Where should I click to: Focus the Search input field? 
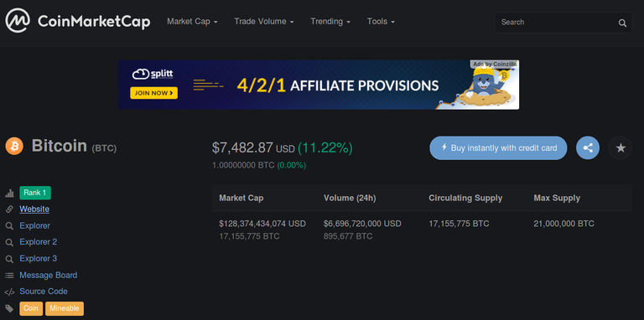[x=557, y=22]
